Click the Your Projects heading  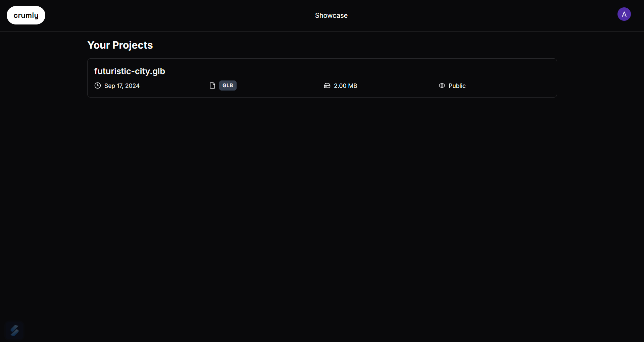[x=120, y=45]
